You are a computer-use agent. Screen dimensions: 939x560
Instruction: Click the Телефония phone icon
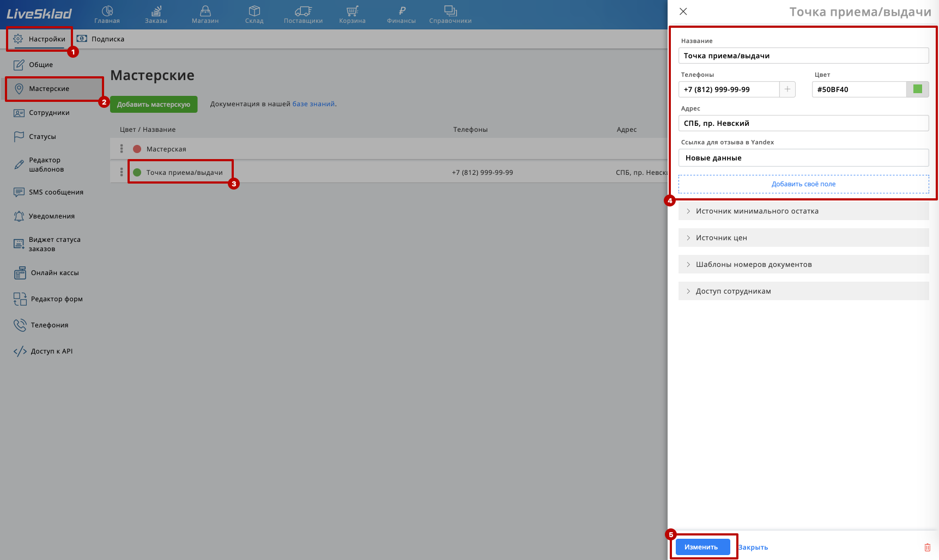pos(20,325)
